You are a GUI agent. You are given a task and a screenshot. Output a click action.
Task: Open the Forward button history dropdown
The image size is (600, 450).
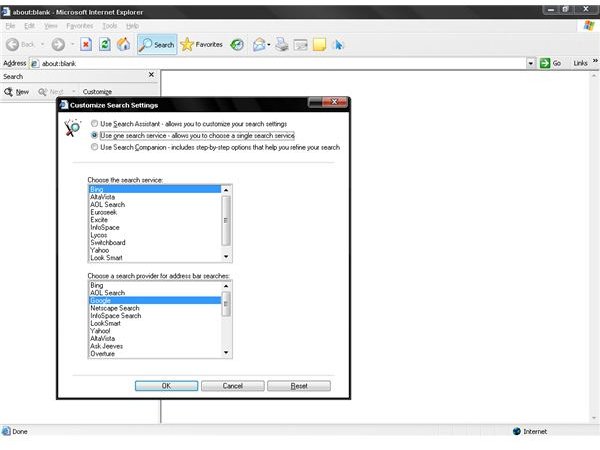pyautogui.click(x=72, y=44)
